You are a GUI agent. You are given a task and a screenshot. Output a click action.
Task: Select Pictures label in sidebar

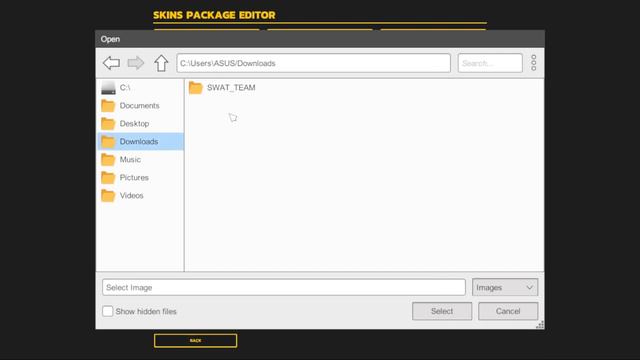click(134, 178)
